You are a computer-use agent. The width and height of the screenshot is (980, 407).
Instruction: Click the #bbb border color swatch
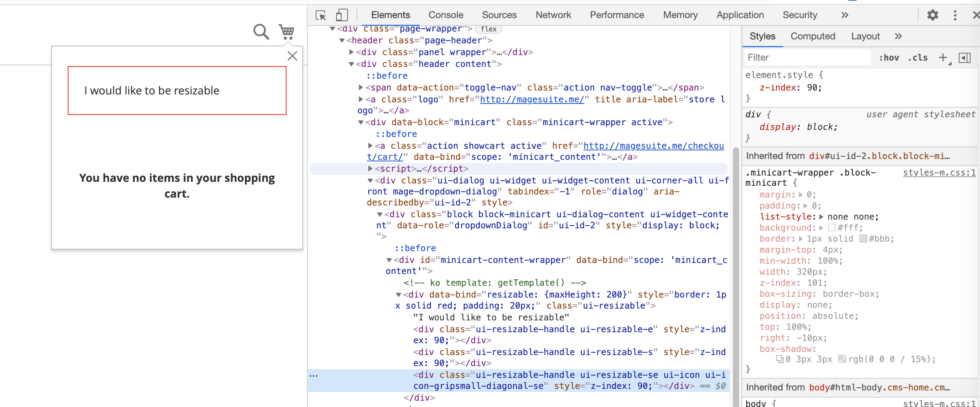pos(864,239)
